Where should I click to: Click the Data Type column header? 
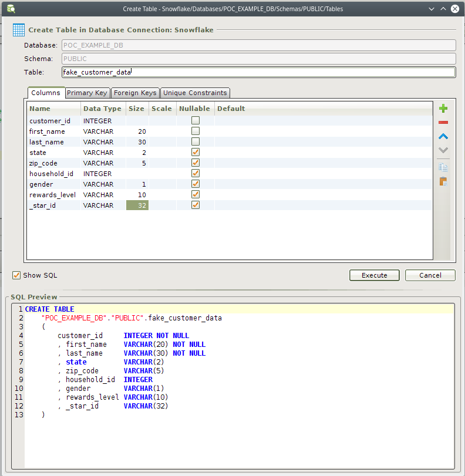click(x=103, y=109)
